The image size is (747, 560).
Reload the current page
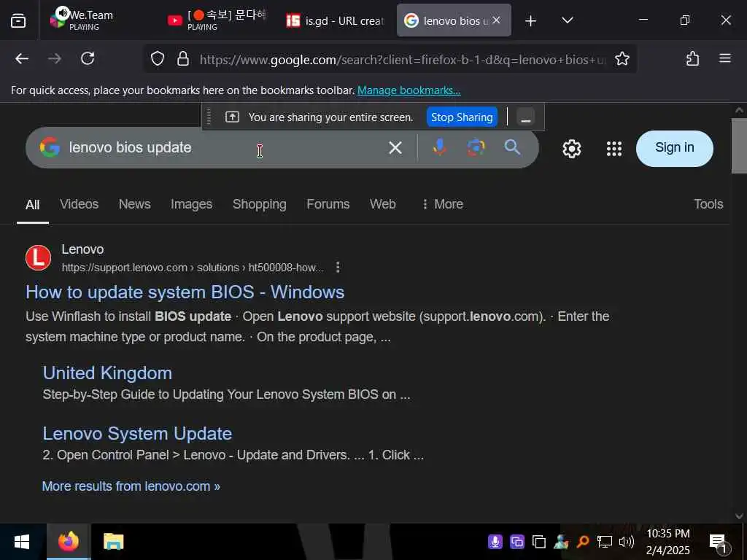click(x=88, y=58)
